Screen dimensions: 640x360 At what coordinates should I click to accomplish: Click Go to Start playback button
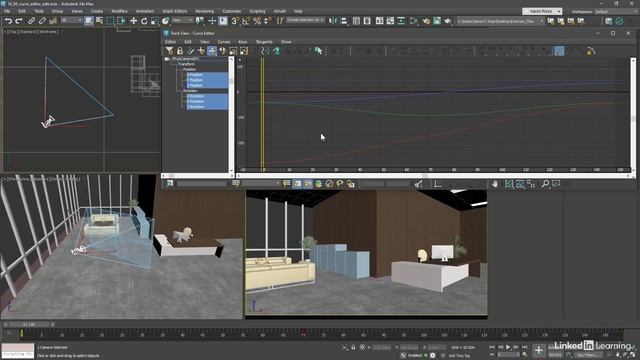click(492, 347)
